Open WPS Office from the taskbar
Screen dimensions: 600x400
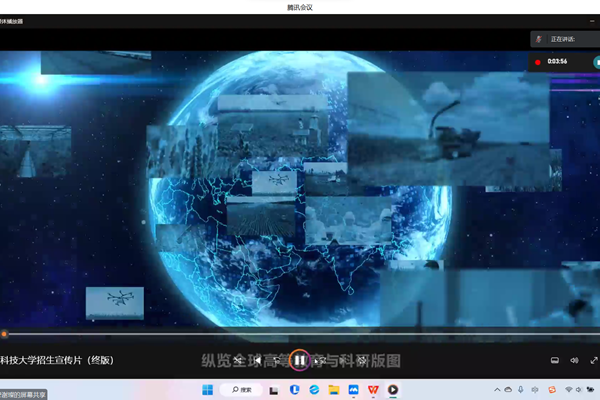pyautogui.click(x=373, y=389)
